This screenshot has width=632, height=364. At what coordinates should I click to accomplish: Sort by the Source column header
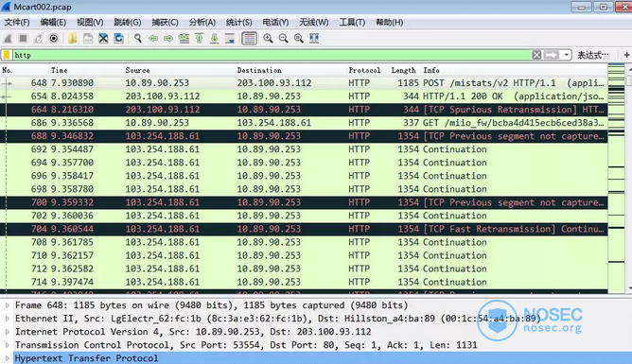pos(179,70)
